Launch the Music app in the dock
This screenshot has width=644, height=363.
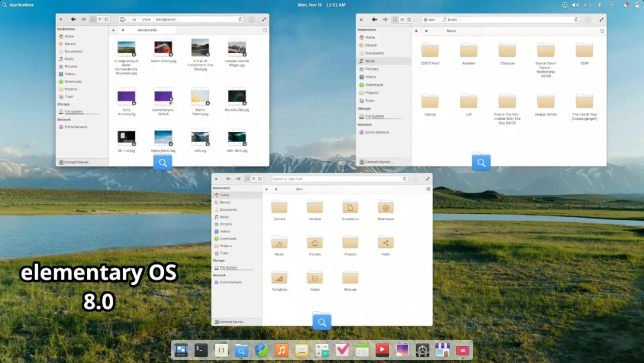click(281, 350)
